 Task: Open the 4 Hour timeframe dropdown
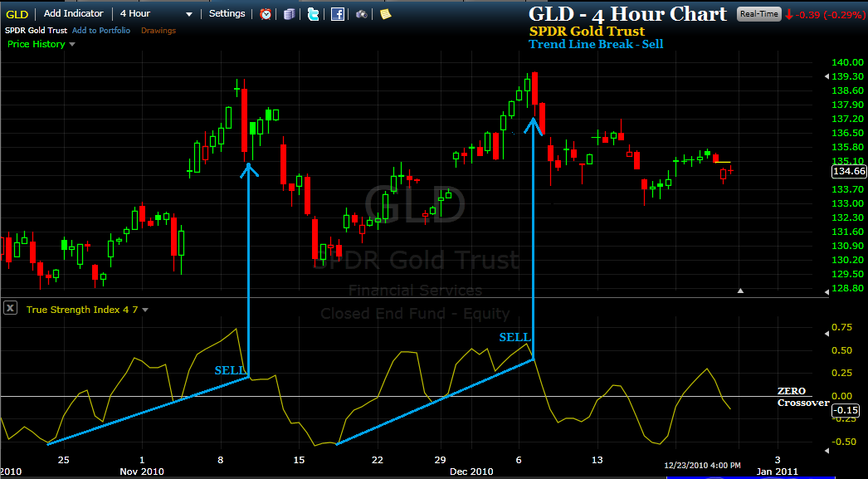pyautogui.click(x=156, y=14)
